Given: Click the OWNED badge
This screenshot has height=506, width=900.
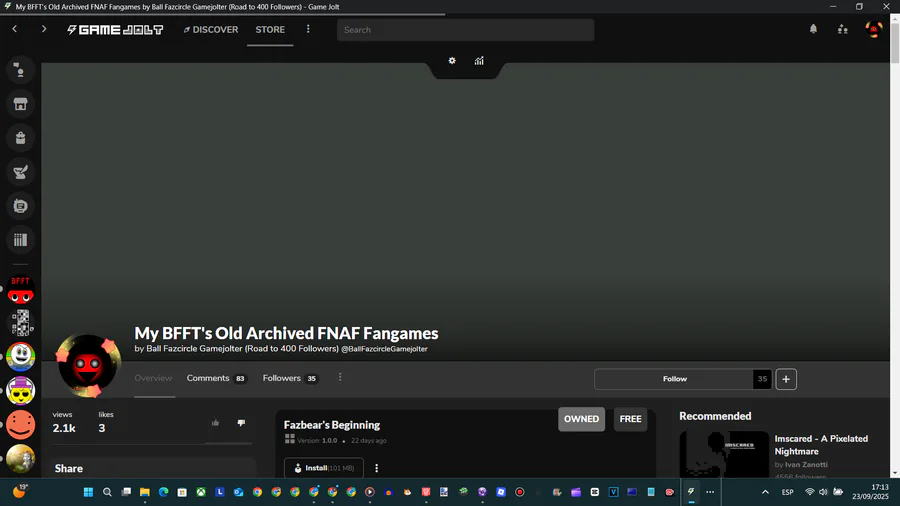Looking at the screenshot, I should 581,419.
